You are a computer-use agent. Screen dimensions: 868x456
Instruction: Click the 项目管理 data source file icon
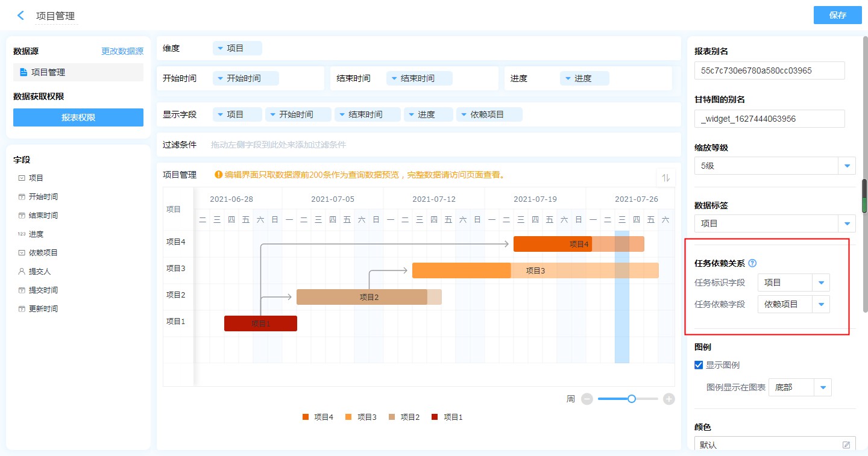pos(24,72)
